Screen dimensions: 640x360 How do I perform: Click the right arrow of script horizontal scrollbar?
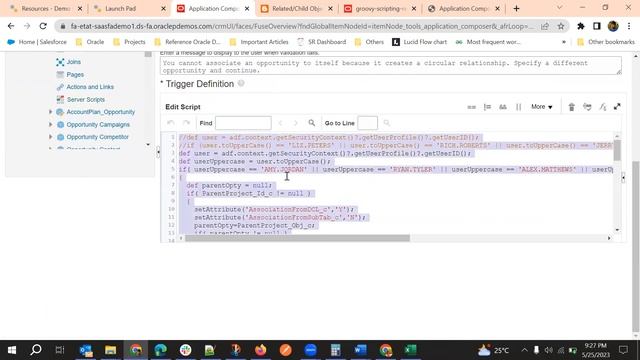coord(609,238)
